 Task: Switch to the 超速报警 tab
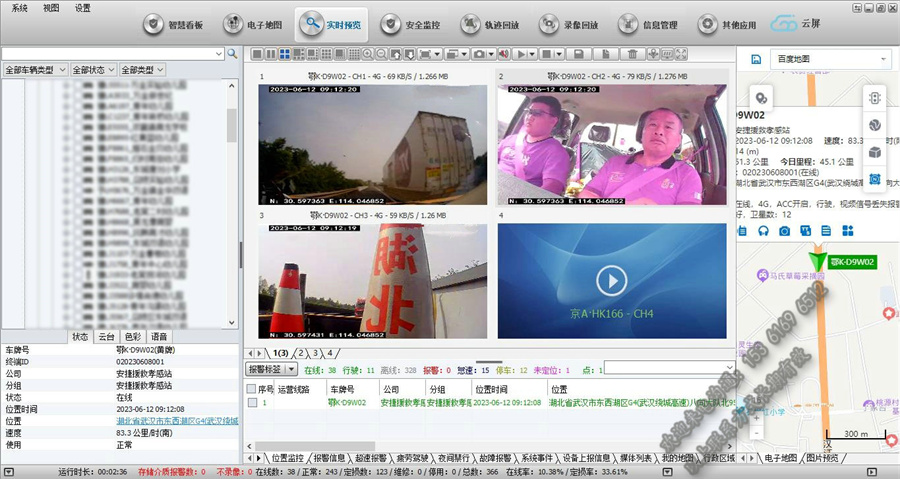[366, 458]
